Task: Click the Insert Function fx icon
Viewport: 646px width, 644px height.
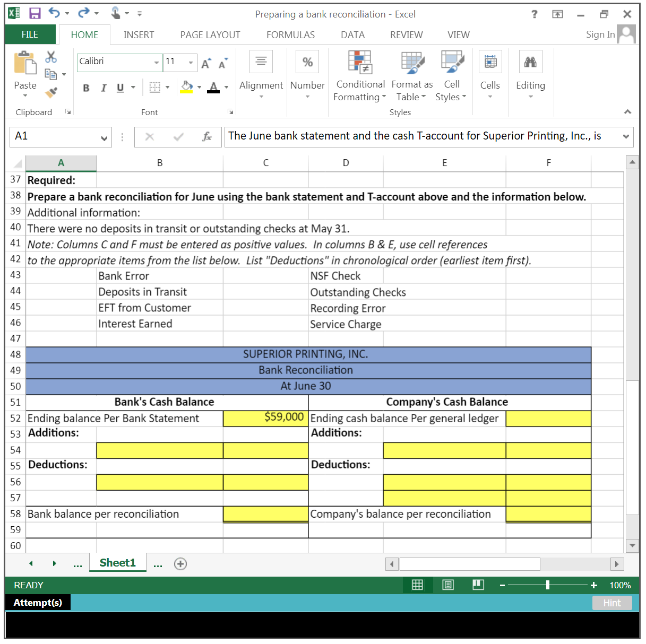Action: (x=208, y=137)
